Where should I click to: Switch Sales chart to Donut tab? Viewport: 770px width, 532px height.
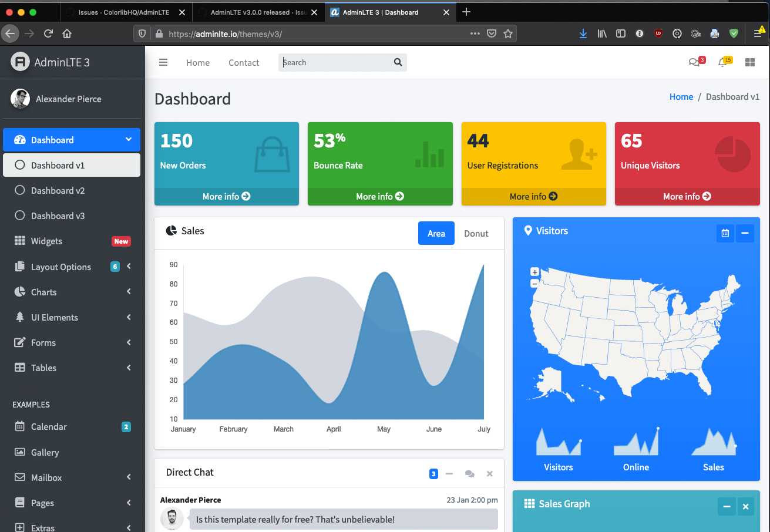tap(476, 233)
